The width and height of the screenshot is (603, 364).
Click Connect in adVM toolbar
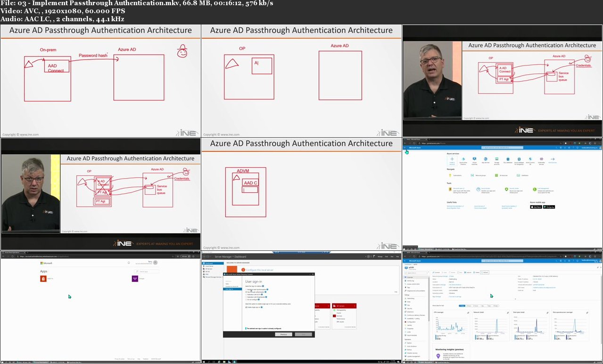point(436,272)
